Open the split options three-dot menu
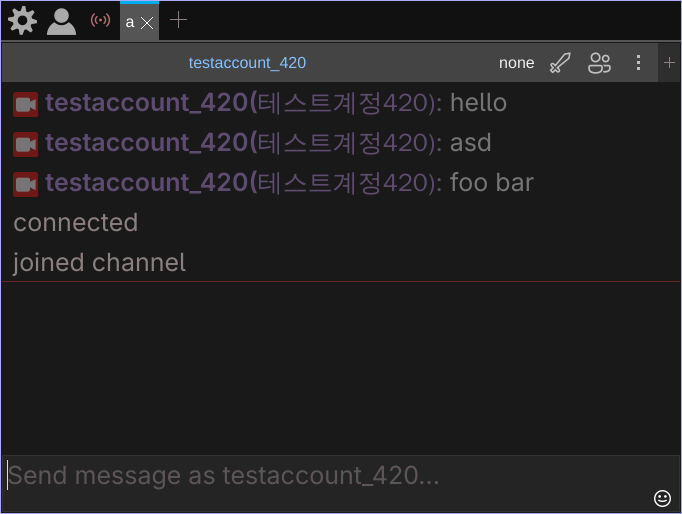Viewport: 682px width, 514px height. point(638,63)
